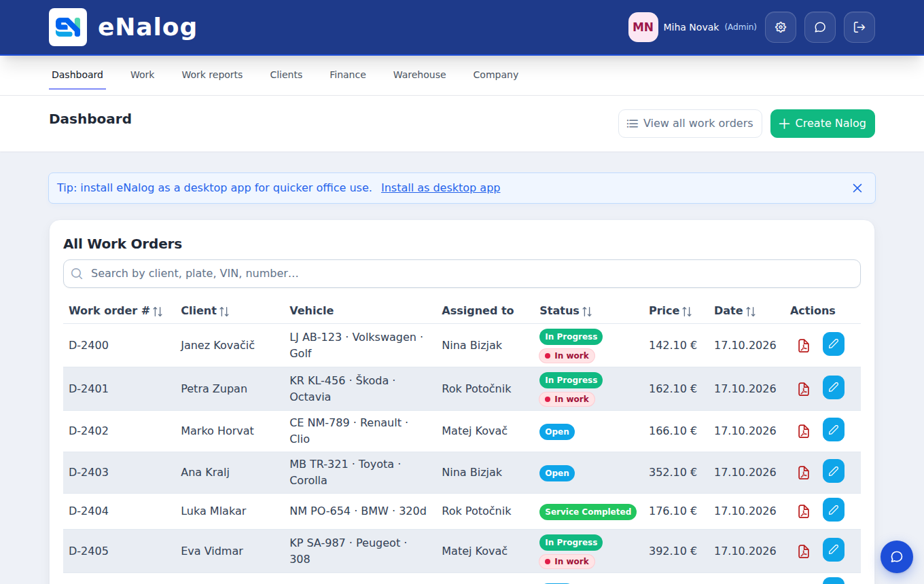Click client name Luka Mlakar

tap(213, 511)
